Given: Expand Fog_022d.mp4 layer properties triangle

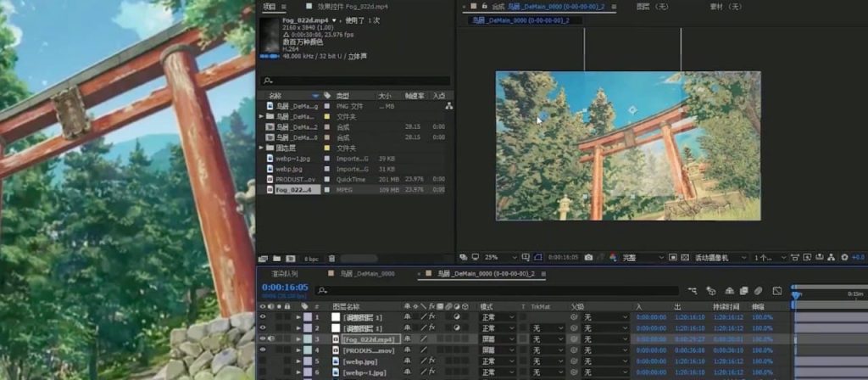Looking at the screenshot, I should 298,339.
